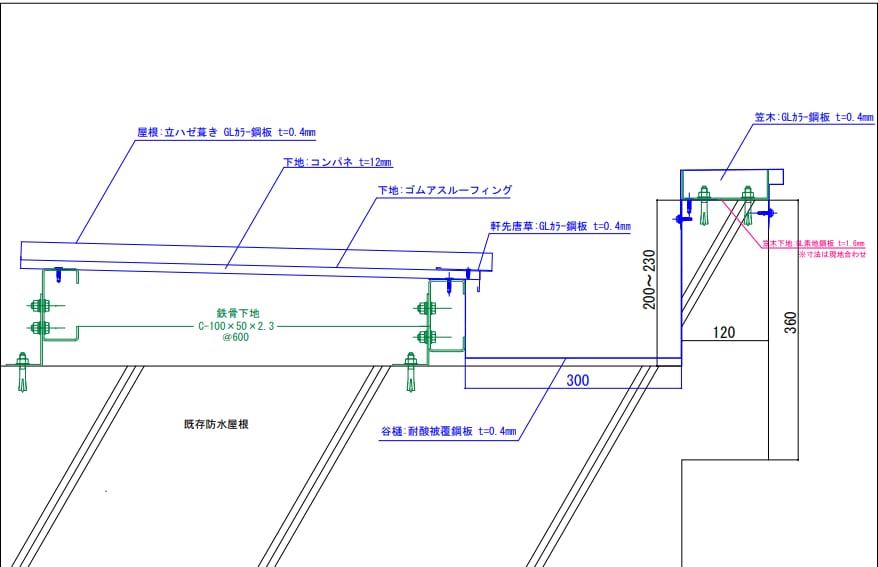Select the pink note '※寸法は現地合わせ'
Screen dimensions: 878x567
click(832, 254)
